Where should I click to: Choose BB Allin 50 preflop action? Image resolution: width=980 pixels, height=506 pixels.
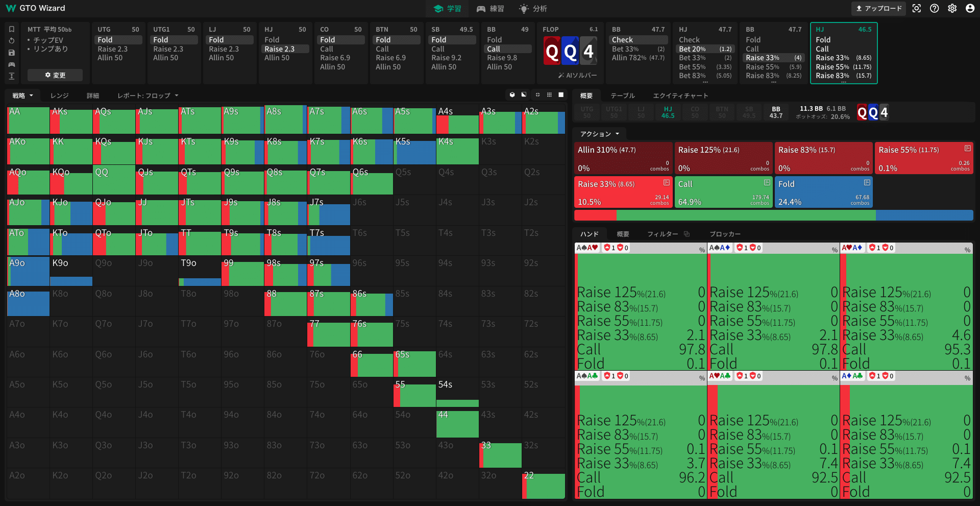click(507, 67)
